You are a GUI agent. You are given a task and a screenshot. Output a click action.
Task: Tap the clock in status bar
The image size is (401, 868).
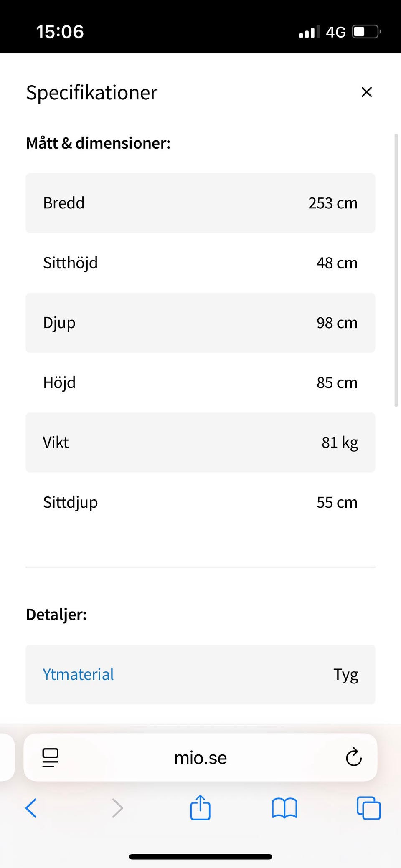pyautogui.click(x=60, y=32)
